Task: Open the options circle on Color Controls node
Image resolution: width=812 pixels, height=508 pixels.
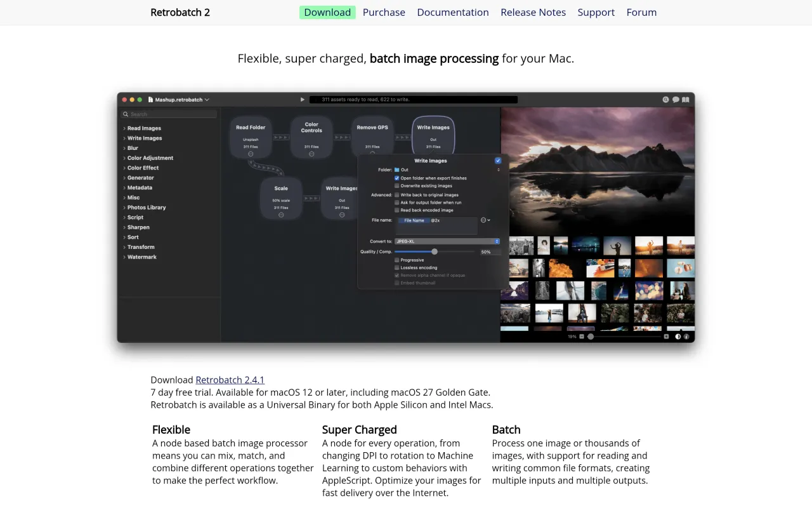Action: click(311, 154)
